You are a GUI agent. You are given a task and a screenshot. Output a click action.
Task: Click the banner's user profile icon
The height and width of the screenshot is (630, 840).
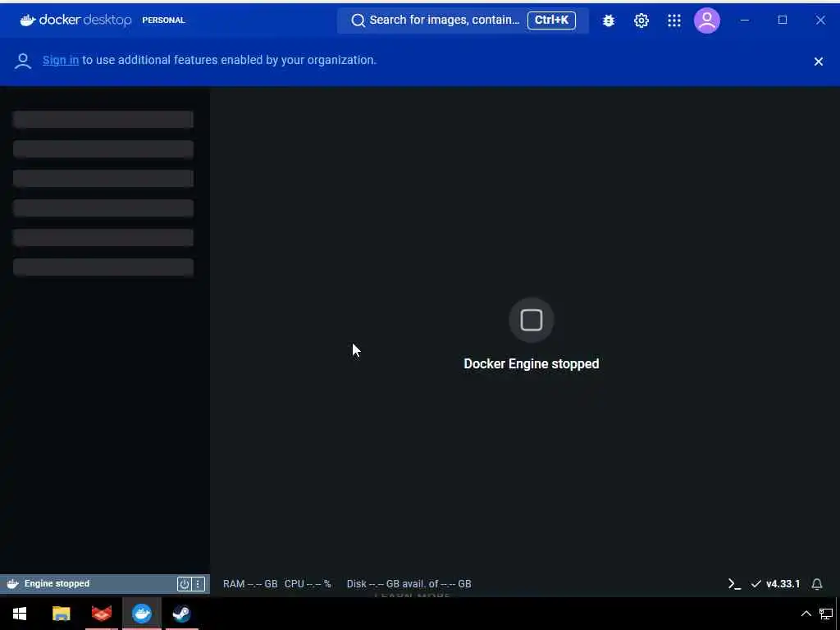pos(23,61)
